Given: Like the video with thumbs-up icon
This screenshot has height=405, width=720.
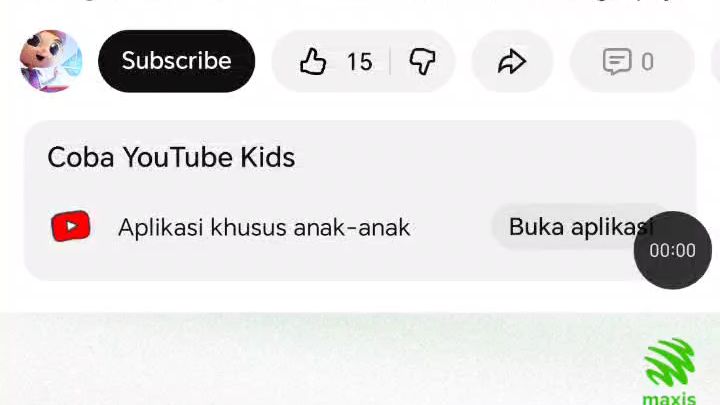Looking at the screenshot, I should tap(313, 62).
